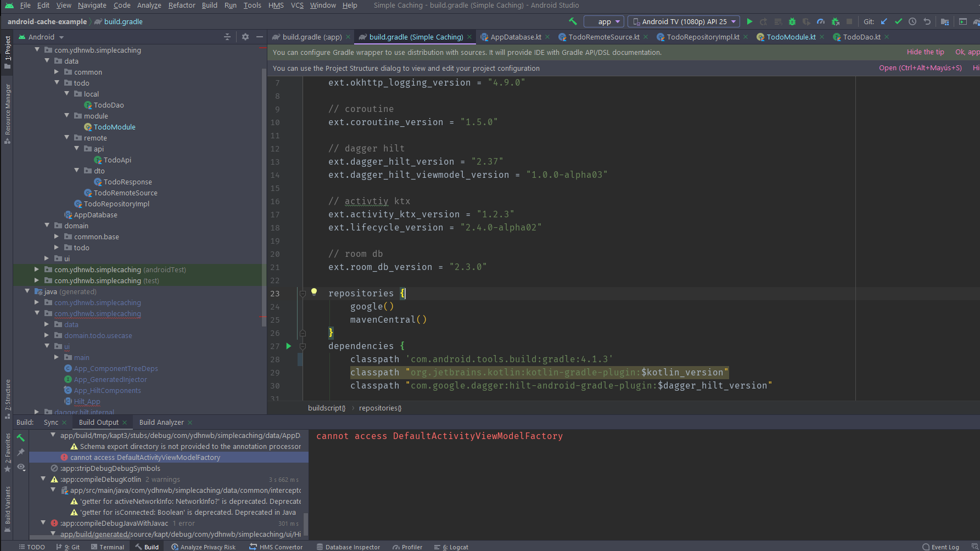Click the Hide the tip link
Viewport: 980px width, 551px height.
pos(926,52)
